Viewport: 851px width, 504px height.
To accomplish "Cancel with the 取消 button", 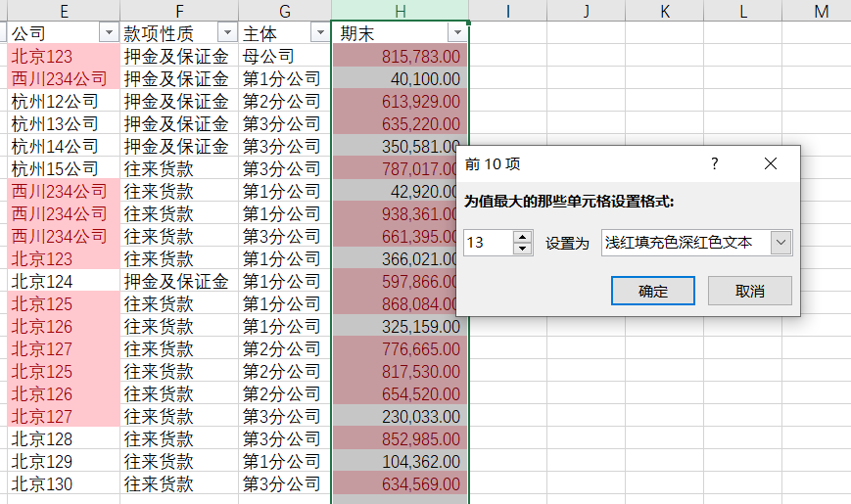I will coord(749,291).
